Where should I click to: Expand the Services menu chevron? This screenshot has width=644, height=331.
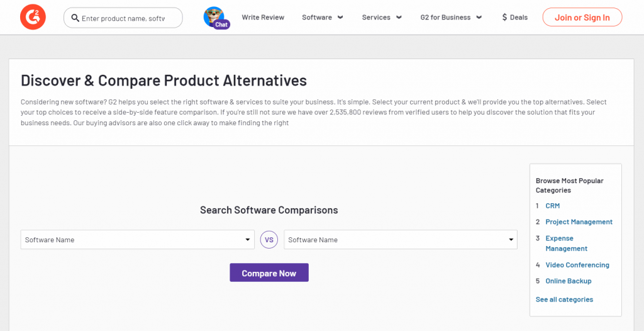399,18
